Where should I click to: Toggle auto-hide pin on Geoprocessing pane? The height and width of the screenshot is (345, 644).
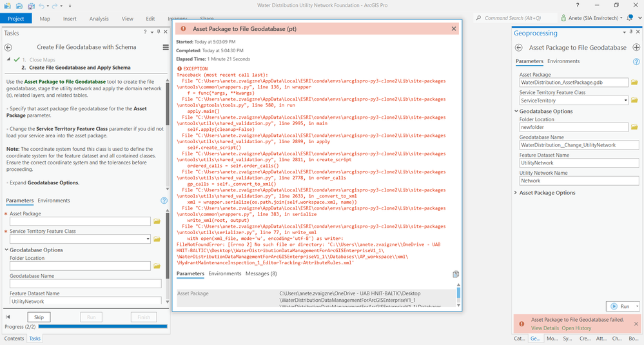coord(631,32)
